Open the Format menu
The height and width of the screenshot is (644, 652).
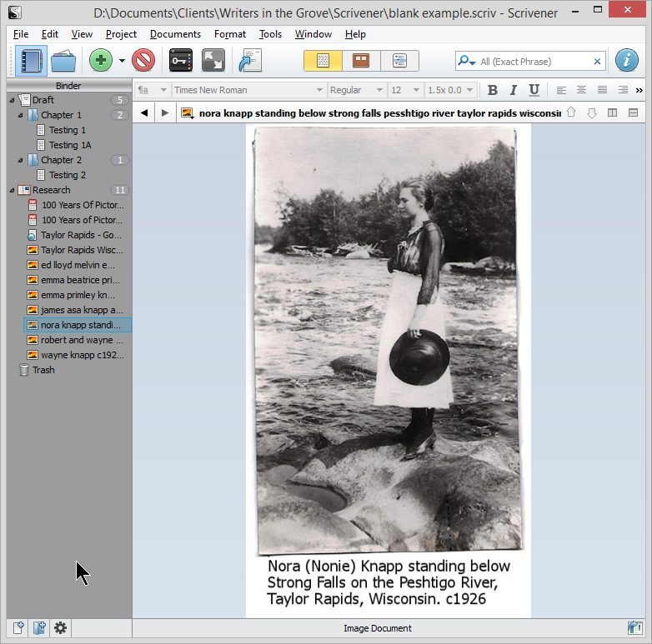pos(229,34)
